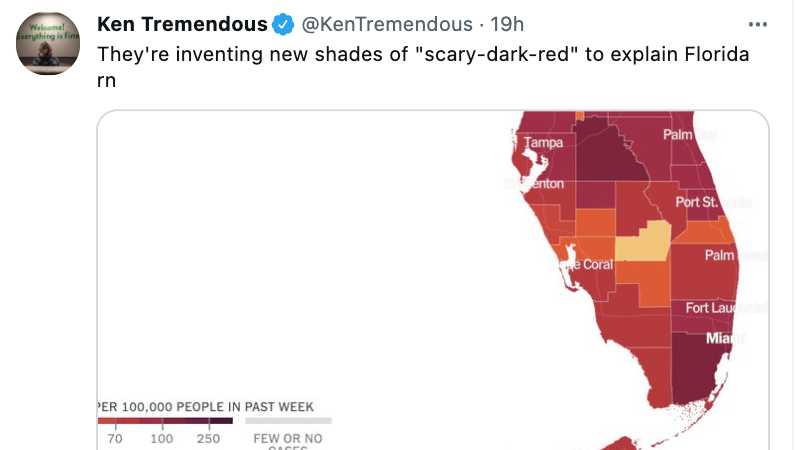The width and height of the screenshot is (800, 450).
Task: Open the tweet's three-dot more menu
Action: (x=758, y=24)
